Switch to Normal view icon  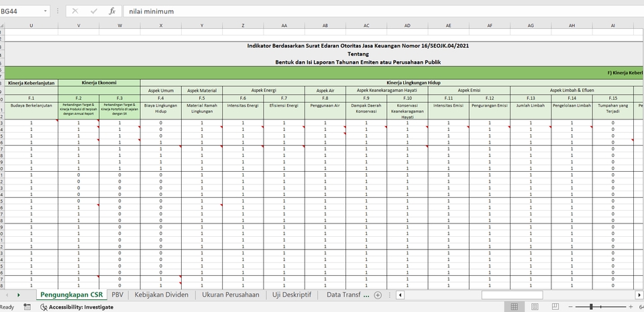click(514, 307)
